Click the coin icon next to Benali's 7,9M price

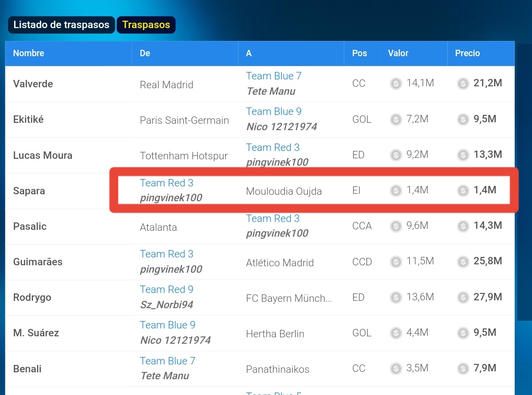click(463, 368)
